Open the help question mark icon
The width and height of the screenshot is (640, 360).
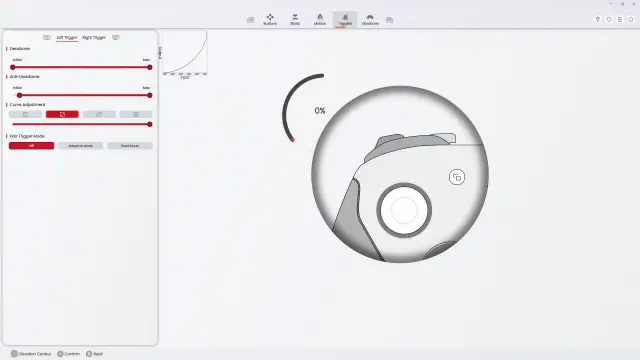598,20
